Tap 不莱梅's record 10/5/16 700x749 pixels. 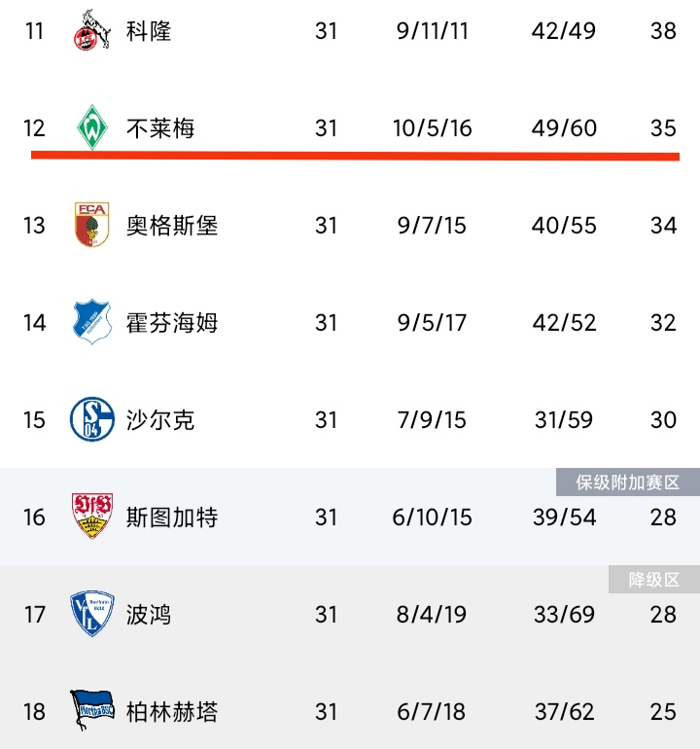(432, 128)
